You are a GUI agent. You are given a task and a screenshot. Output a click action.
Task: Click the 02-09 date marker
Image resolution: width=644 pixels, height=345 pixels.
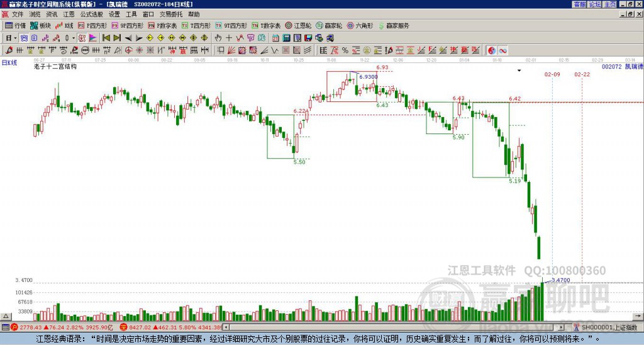click(552, 74)
